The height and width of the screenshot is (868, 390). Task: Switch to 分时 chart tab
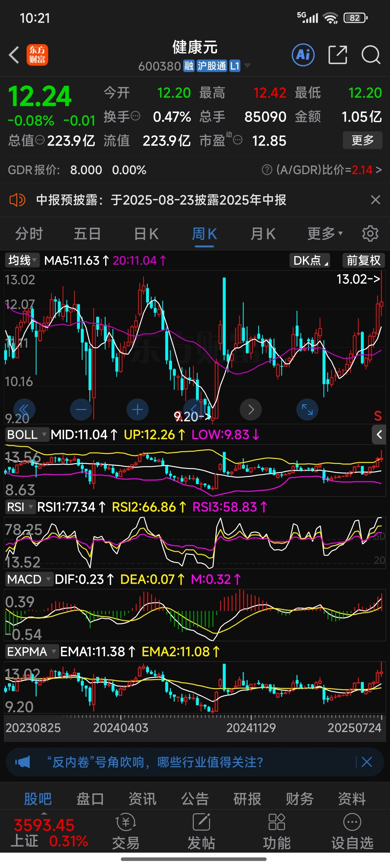(29, 234)
